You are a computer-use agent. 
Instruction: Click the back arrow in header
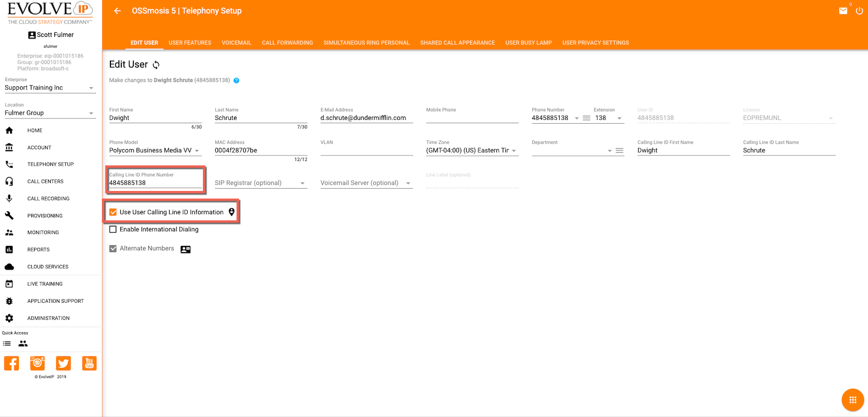tap(118, 11)
